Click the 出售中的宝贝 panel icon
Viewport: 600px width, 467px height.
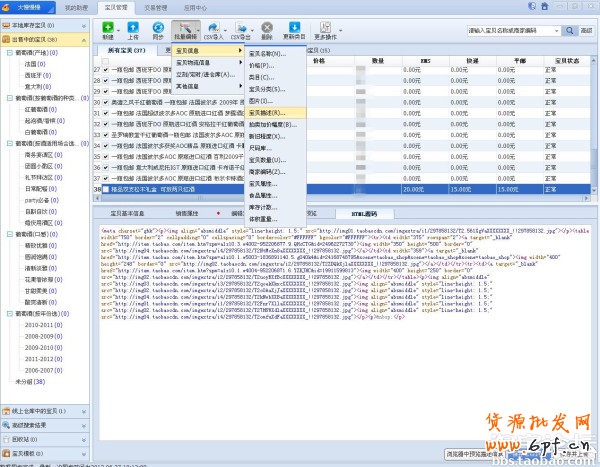point(6,39)
